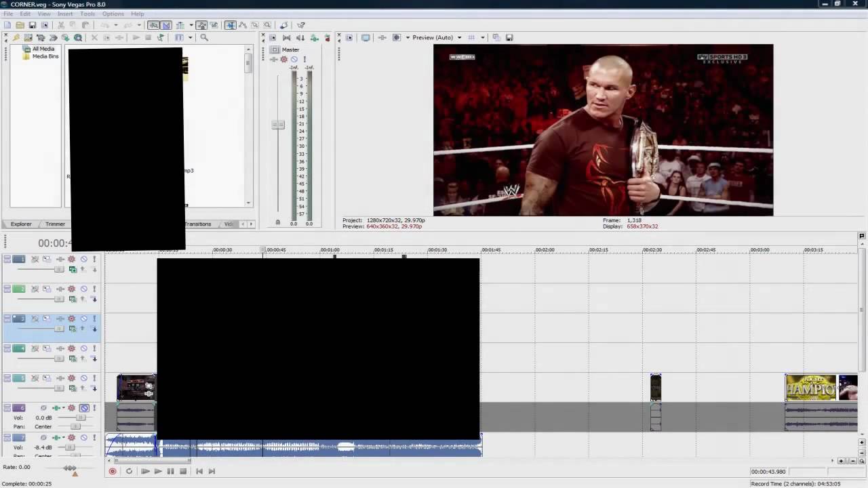Pause playback from the transport bar
This screenshot has width=868, height=488.
tap(170, 471)
